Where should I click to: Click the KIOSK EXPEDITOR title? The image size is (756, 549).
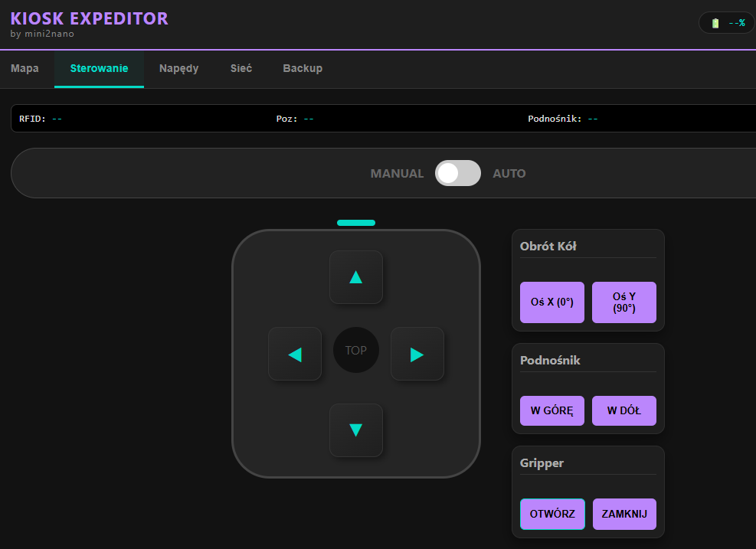[x=89, y=18]
